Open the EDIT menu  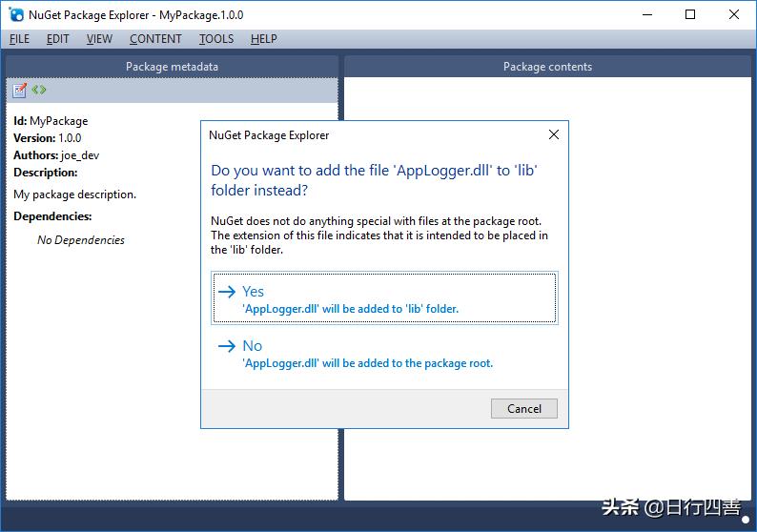(57, 39)
